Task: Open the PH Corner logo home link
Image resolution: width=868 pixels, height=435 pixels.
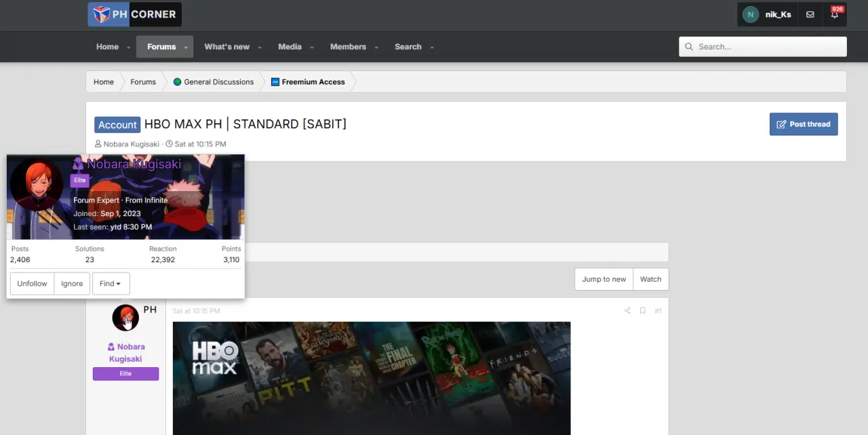Action: [134, 14]
